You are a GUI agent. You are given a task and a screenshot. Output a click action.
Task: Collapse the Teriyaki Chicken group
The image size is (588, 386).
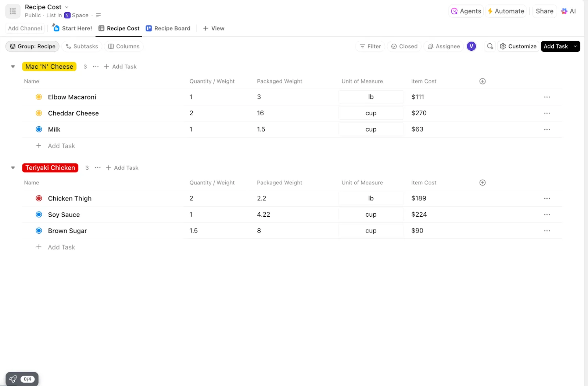tap(13, 168)
